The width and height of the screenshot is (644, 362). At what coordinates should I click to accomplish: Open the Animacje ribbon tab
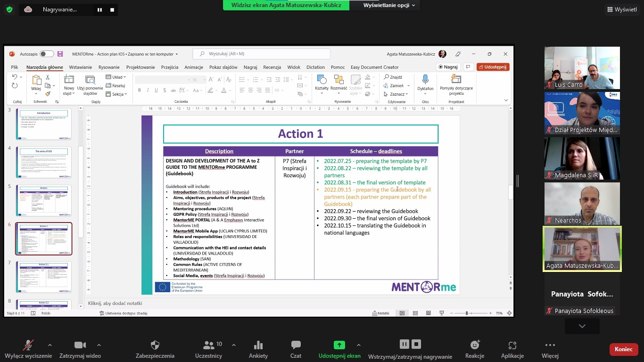pos(194,67)
